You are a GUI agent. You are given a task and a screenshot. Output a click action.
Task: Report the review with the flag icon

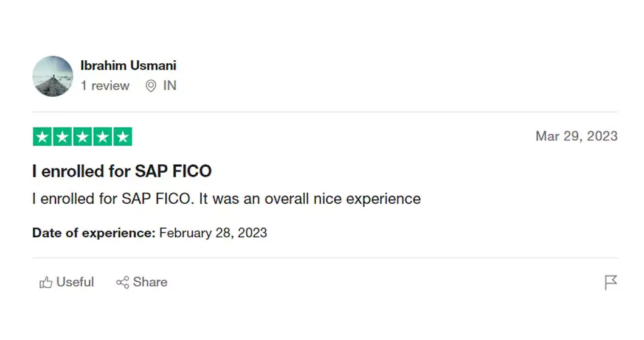click(611, 283)
